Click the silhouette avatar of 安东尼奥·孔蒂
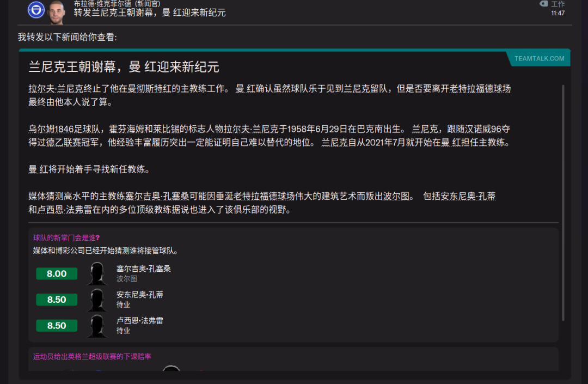The width and height of the screenshot is (588, 384). 97,300
